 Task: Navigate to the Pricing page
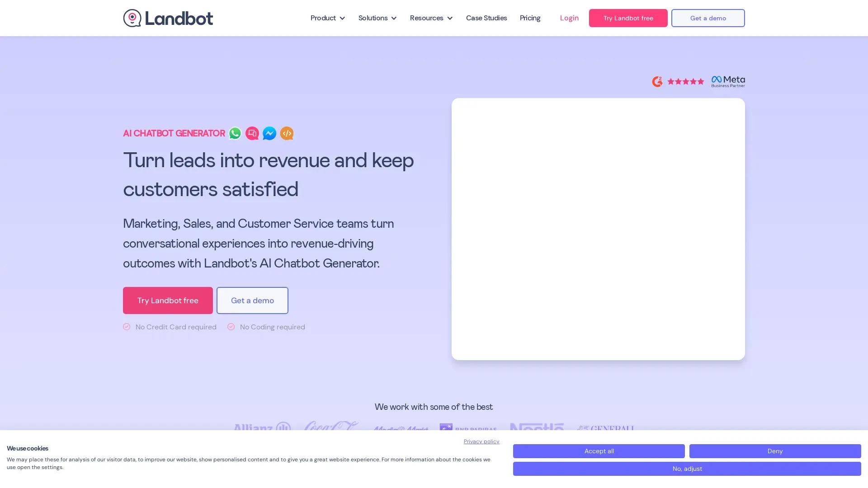click(x=530, y=18)
